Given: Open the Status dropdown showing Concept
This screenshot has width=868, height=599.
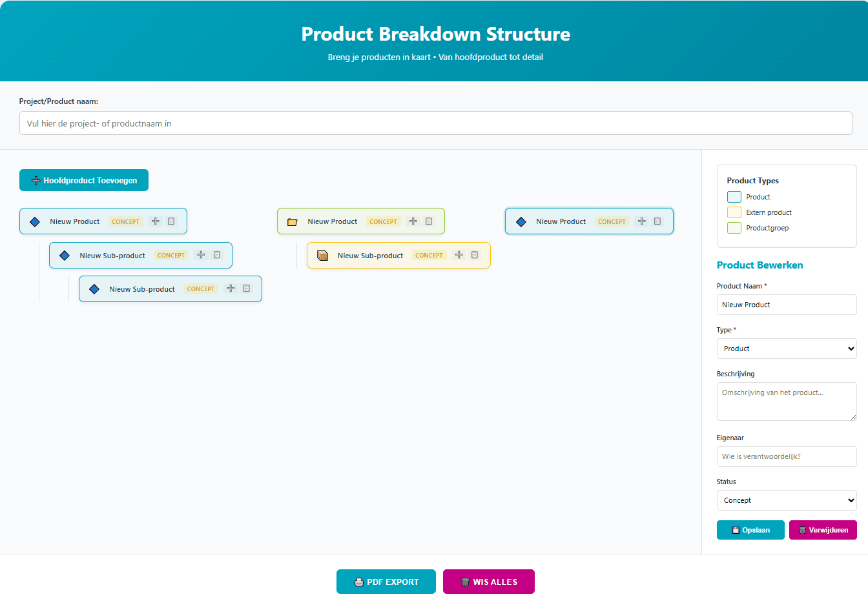Looking at the screenshot, I should coord(787,500).
